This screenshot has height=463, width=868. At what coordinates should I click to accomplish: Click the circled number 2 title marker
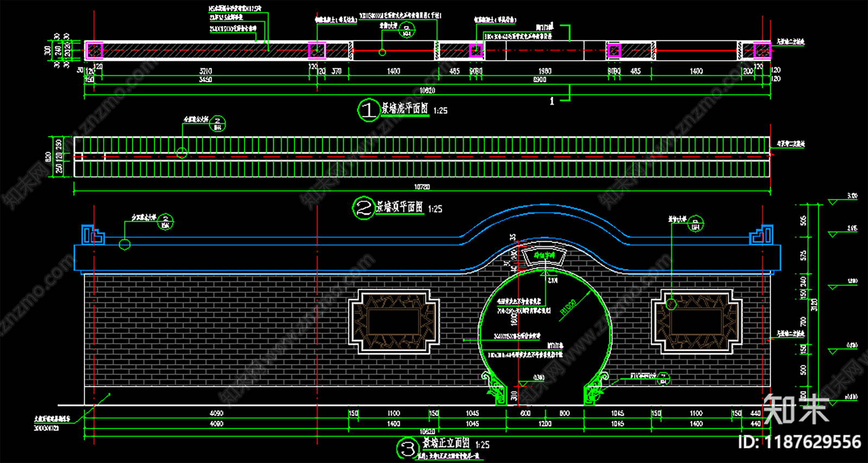tap(363, 208)
